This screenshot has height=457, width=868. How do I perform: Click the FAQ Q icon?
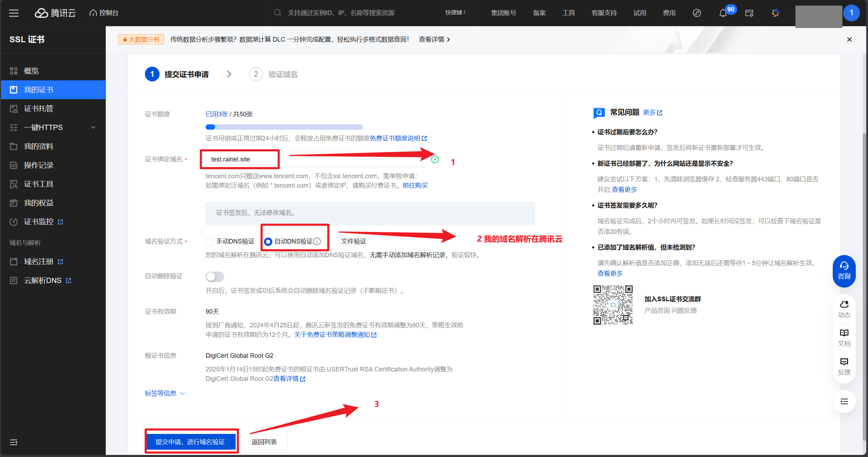[599, 113]
